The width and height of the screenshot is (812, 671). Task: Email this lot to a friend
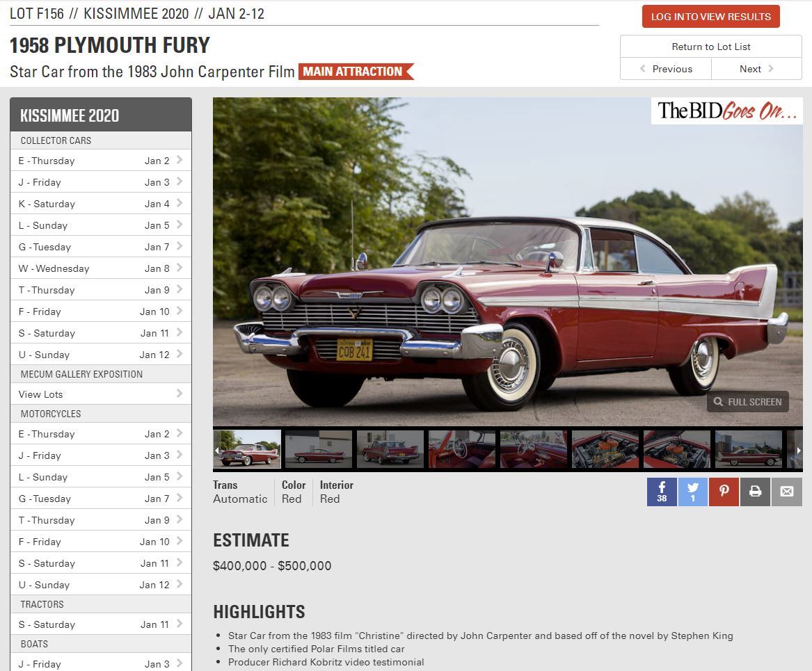787,492
